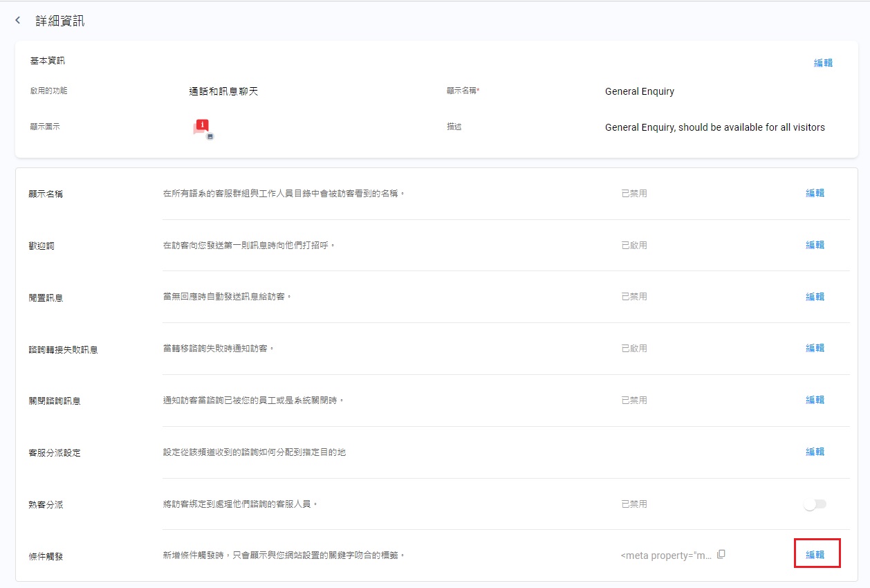Image resolution: width=870 pixels, height=588 pixels.
Task: Click the meta property snippet text
Action: 666,555
